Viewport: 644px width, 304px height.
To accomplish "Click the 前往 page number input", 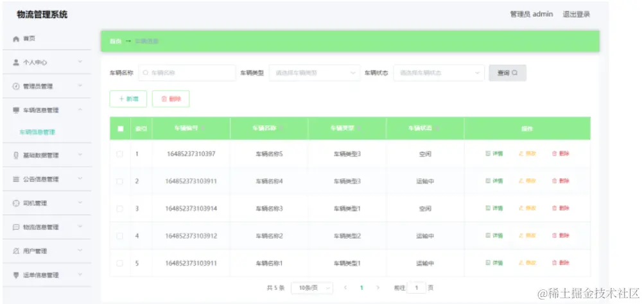I will pos(417,288).
